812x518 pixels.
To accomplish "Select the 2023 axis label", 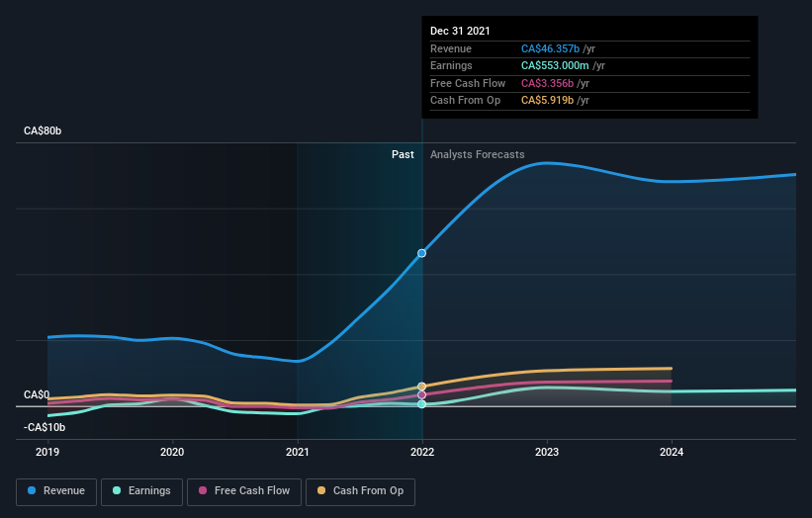I will coord(547,452).
